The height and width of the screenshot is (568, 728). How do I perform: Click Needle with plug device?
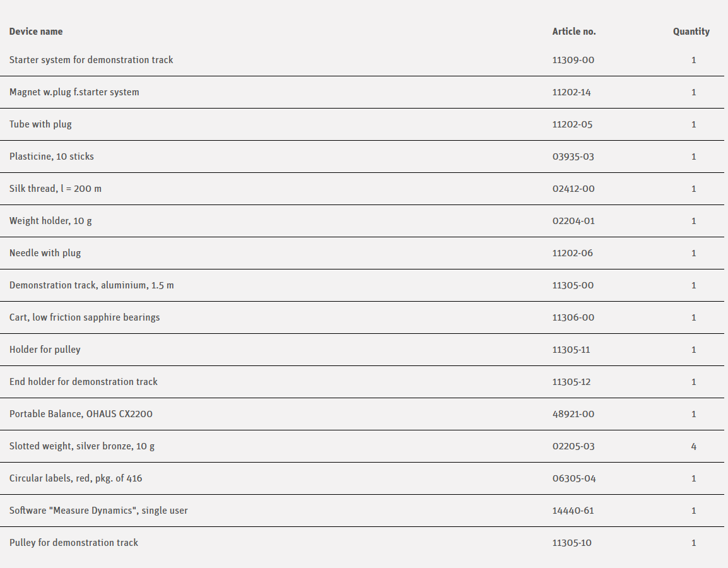point(45,253)
